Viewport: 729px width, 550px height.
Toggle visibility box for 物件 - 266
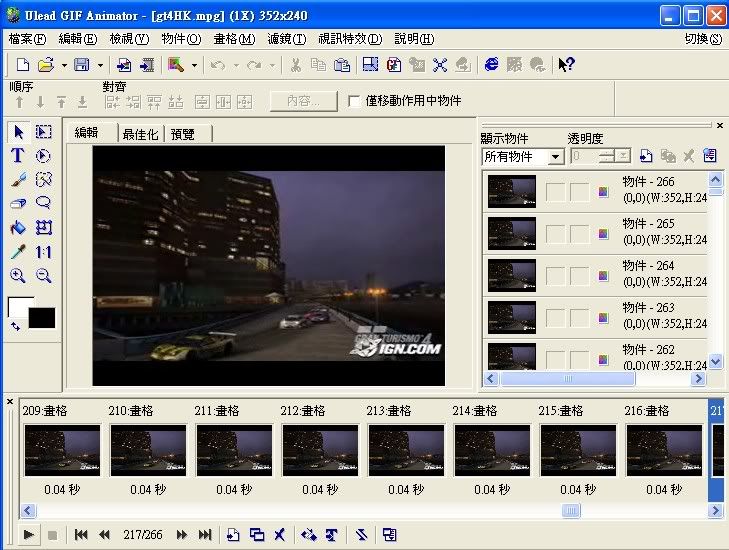(x=555, y=192)
